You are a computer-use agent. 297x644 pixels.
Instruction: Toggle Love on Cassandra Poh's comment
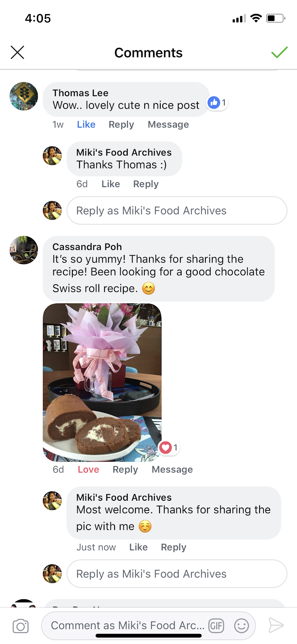[x=88, y=470]
